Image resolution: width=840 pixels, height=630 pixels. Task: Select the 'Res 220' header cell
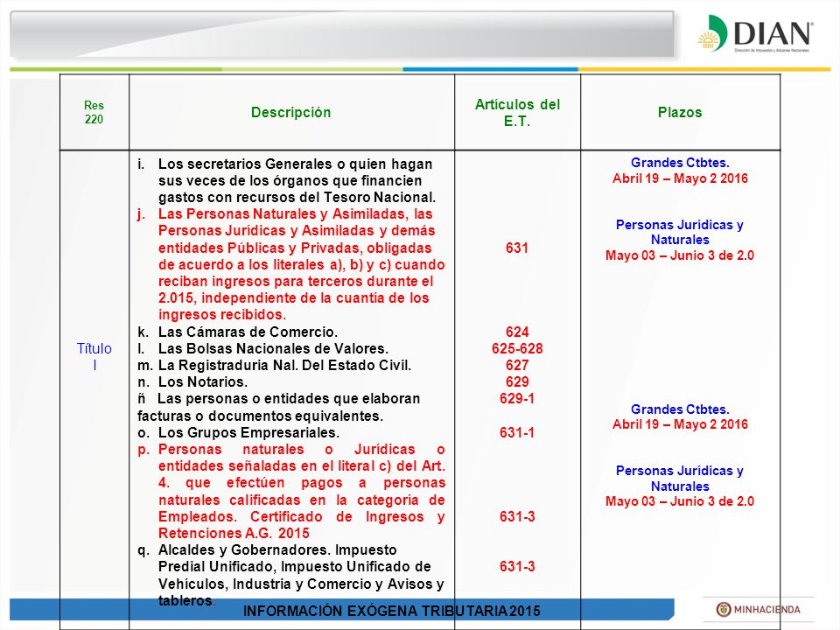[94, 113]
